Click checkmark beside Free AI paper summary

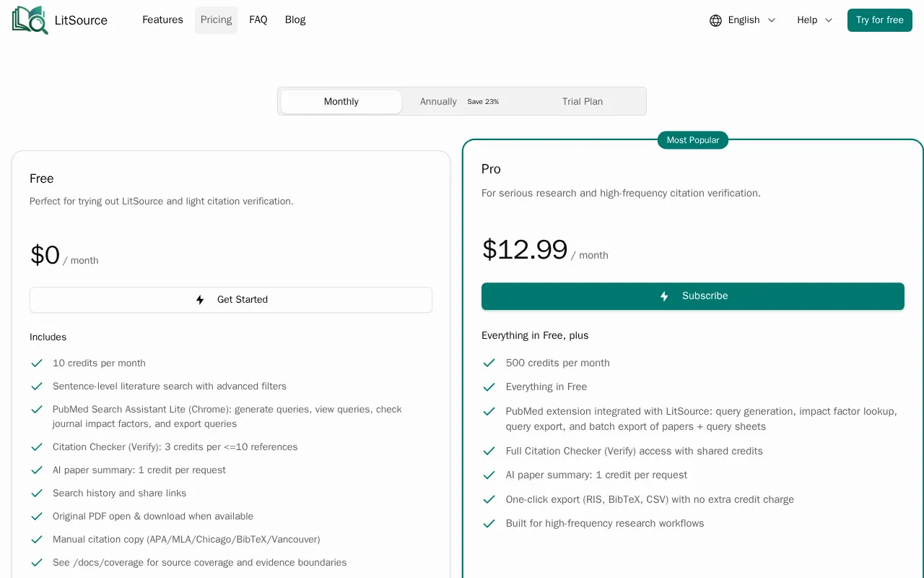tap(37, 470)
